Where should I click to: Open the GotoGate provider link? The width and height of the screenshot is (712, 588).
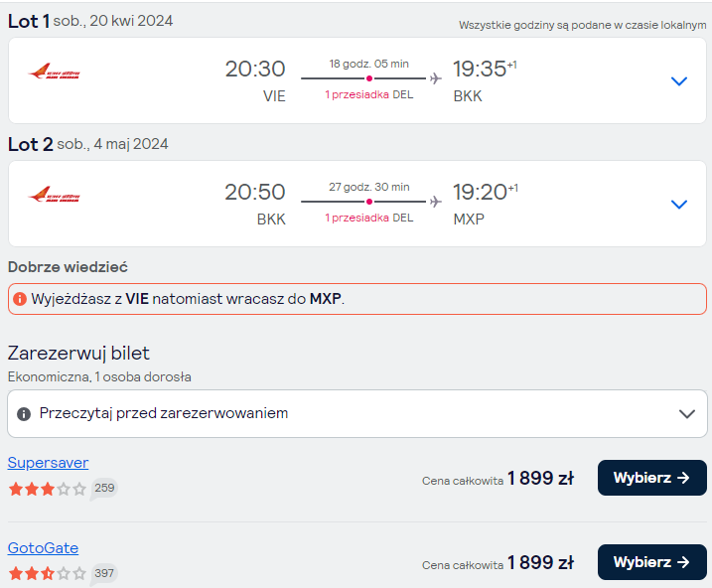point(43,548)
